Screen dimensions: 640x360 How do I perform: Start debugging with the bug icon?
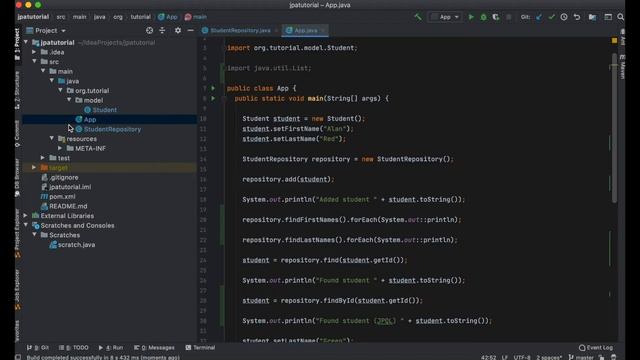pyautogui.click(x=483, y=17)
